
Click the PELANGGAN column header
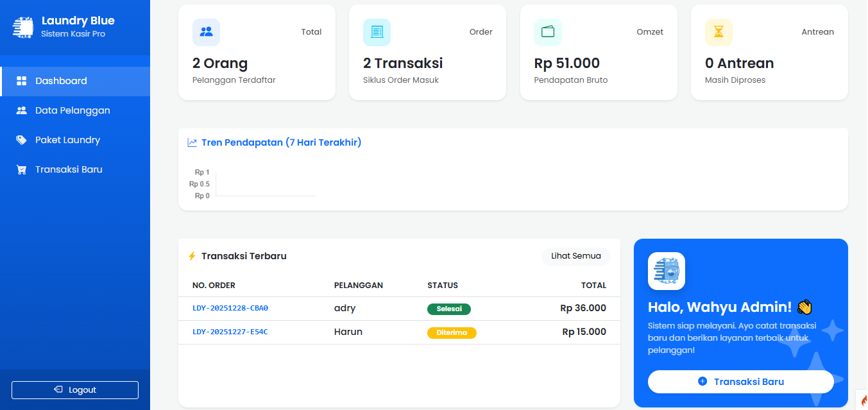(359, 286)
